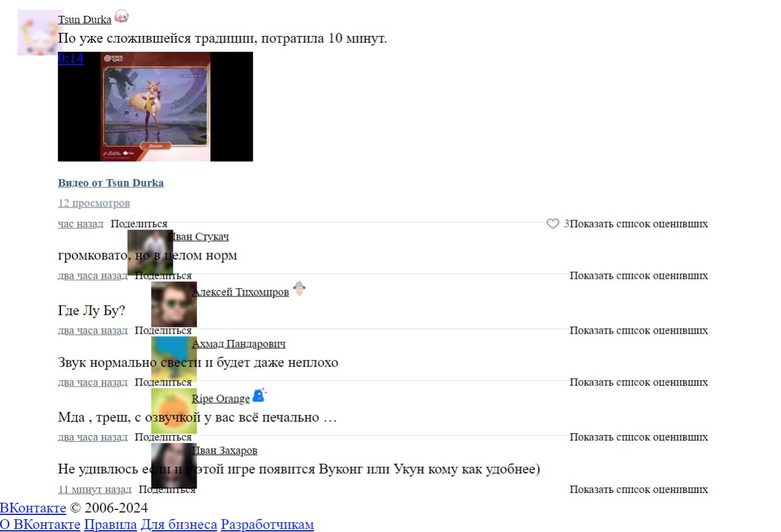Screen dimensions: 781x532
Task: Show likers of Ripe Orange's comment
Action: click(639, 437)
